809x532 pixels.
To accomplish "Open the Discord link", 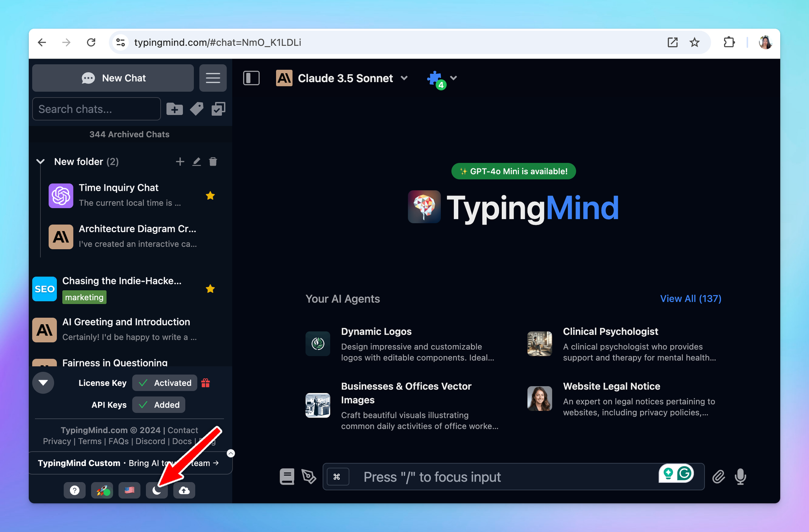I will click(150, 441).
